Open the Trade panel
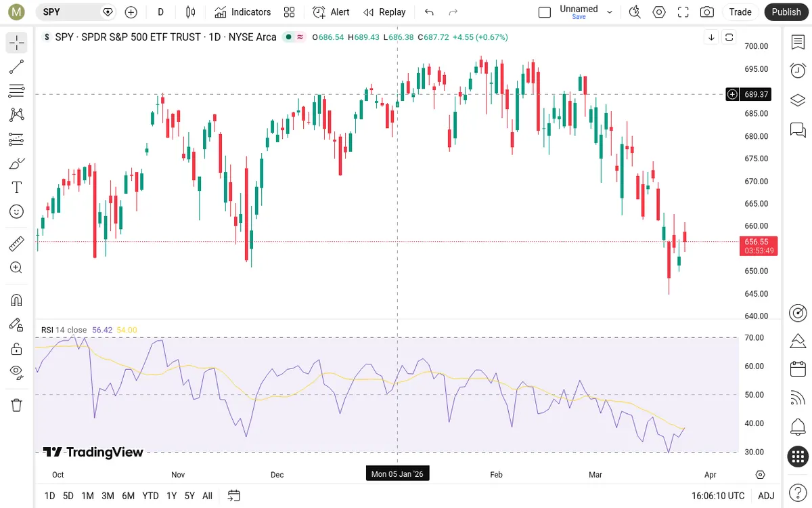812x508 pixels. click(740, 12)
